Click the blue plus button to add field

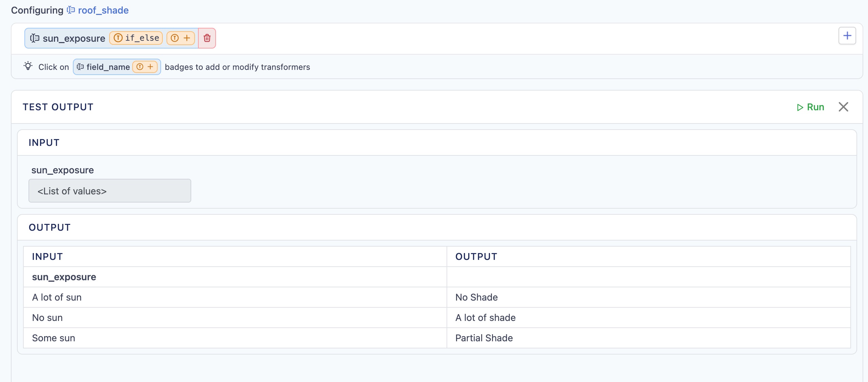(847, 36)
